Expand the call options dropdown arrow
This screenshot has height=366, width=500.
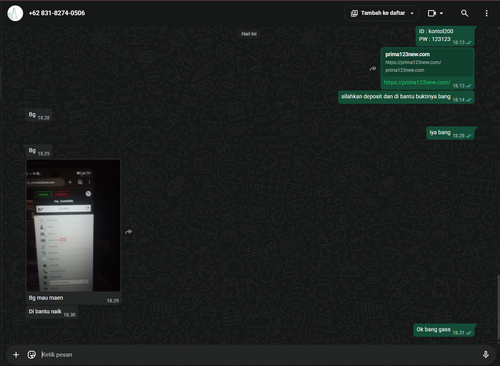tap(441, 13)
